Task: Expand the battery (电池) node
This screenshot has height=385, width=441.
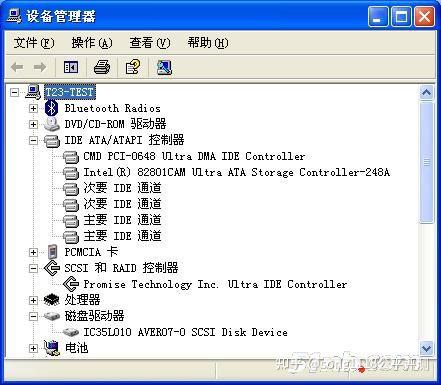Action: click(33, 348)
